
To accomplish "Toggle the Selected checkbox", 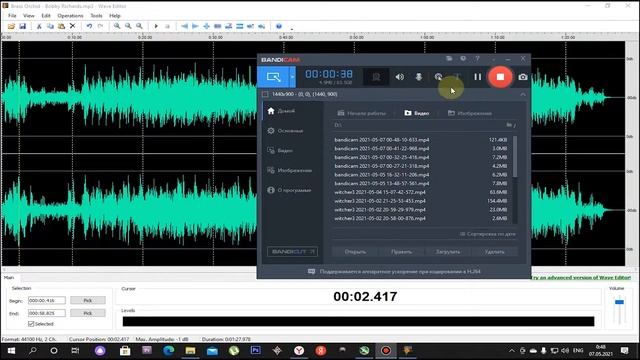I will (x=31, y=324).
